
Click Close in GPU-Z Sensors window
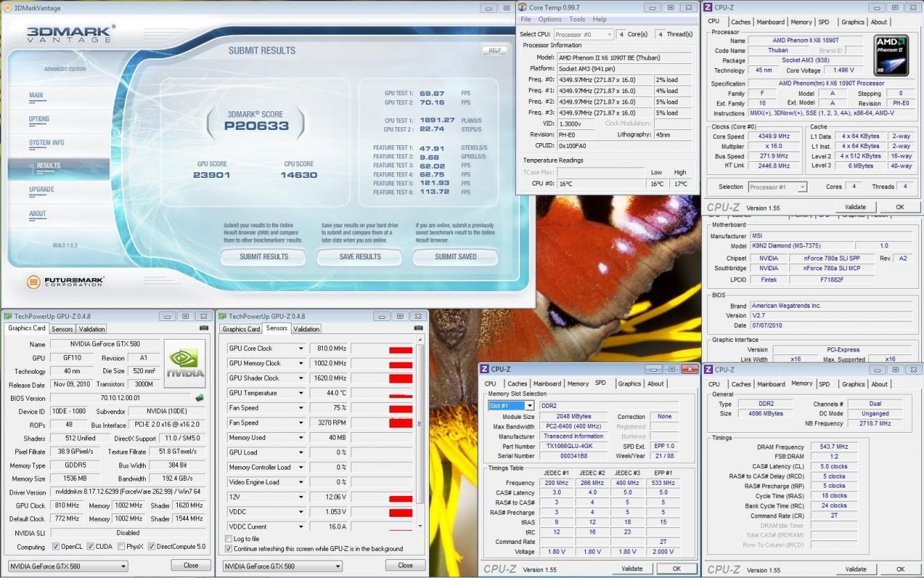point(405,565)
